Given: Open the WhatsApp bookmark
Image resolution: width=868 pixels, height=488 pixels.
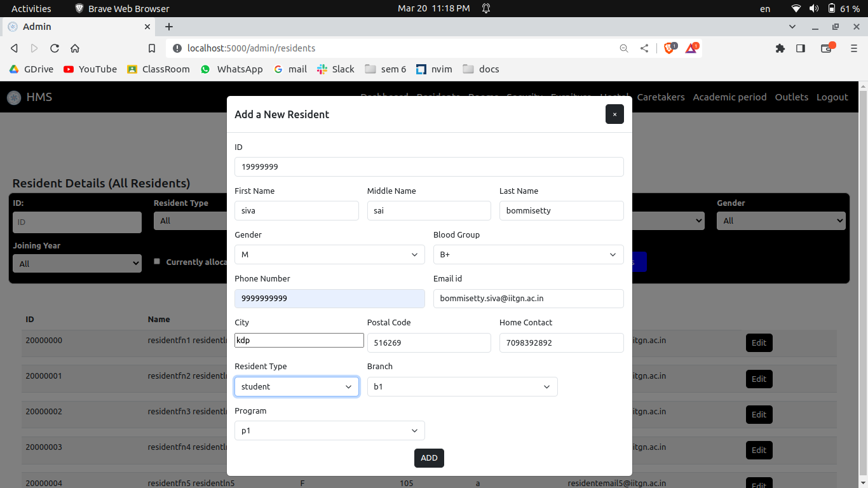Looking at the screenshot, I should (231, 69).
